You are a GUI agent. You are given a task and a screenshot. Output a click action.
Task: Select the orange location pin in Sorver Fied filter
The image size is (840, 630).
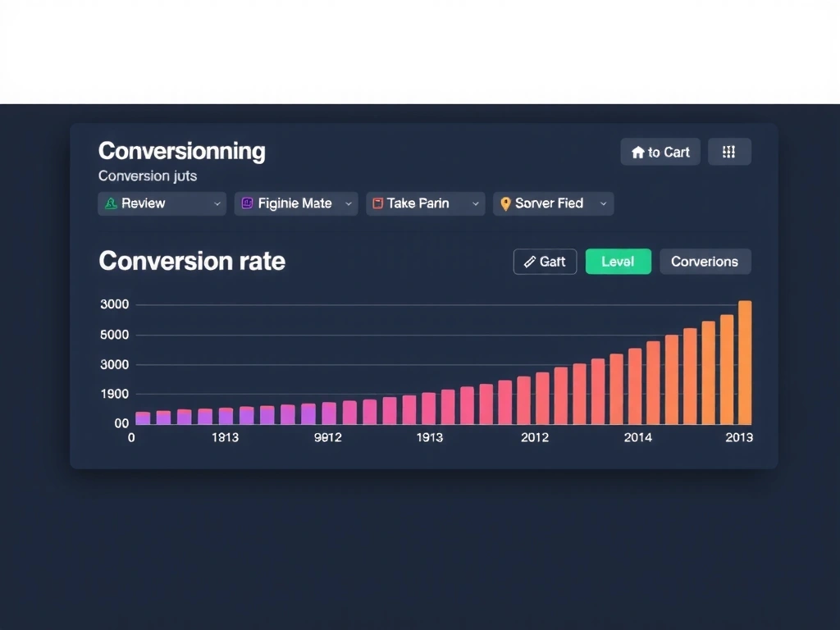tap(505, 203)
